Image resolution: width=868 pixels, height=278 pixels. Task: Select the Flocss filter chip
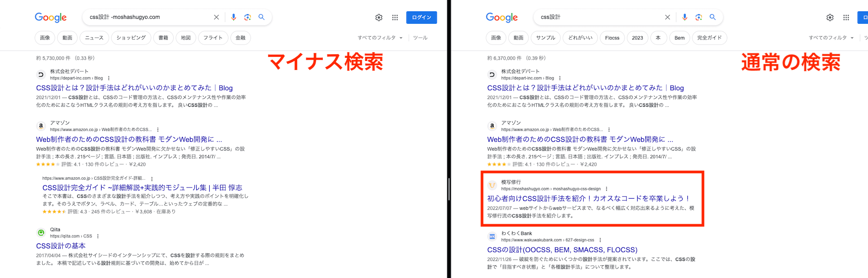(x=612, y=38)
